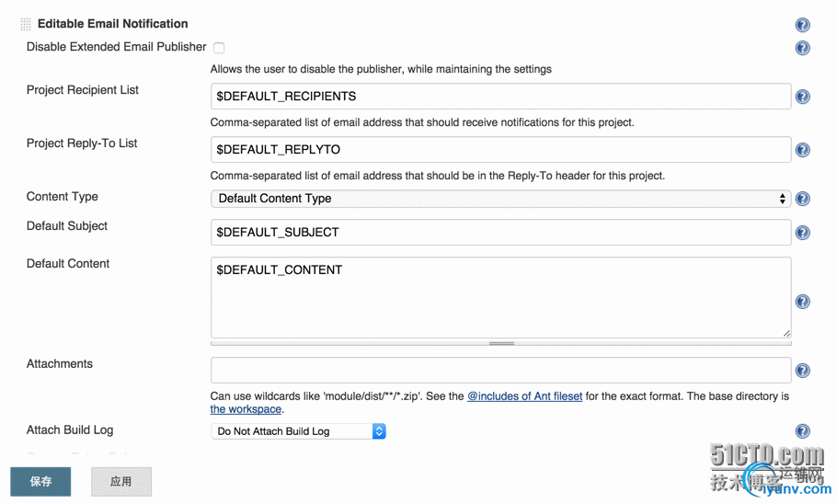
Task: Show help for Project Reply-To List
Action: pos(802,150)
